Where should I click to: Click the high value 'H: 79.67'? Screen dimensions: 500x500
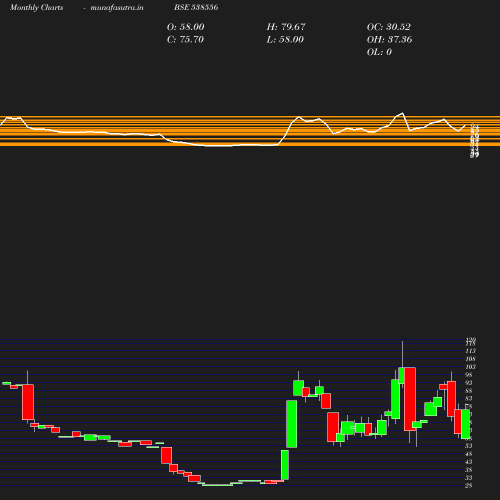(286, 27)
